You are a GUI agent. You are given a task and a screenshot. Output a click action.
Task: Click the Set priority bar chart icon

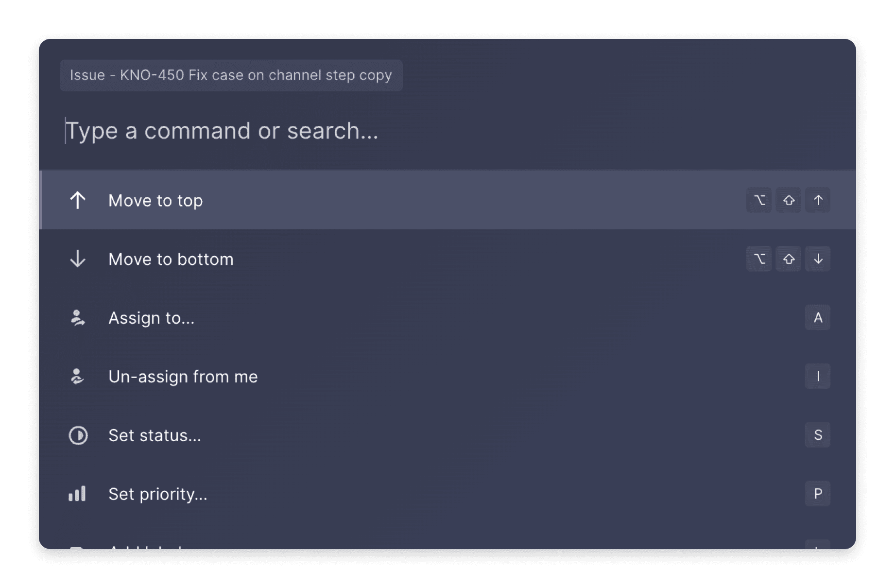78,494
